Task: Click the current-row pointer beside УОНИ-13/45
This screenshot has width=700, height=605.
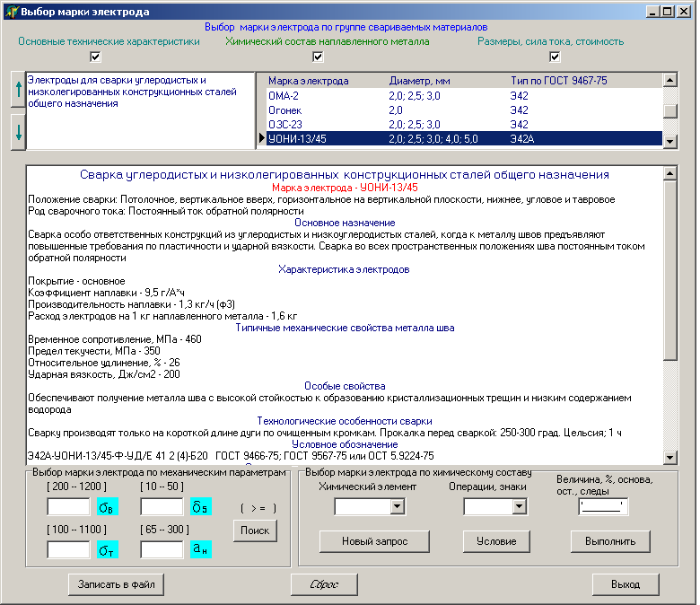Action: [x=262, y=138]
